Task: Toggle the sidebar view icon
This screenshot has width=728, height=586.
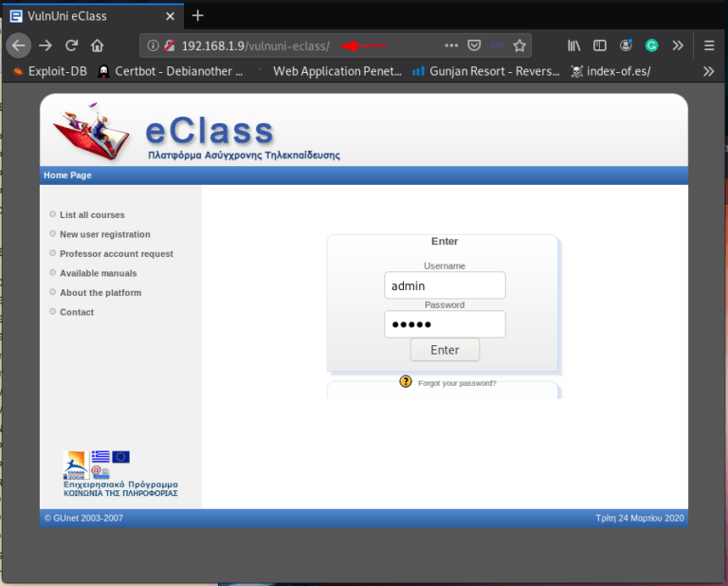Action: (600, 46)
